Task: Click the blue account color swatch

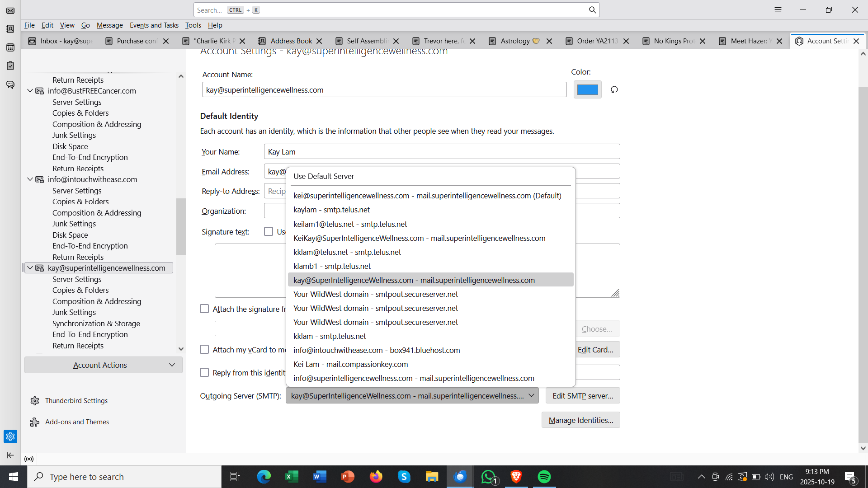Action: tap(587, 89)
